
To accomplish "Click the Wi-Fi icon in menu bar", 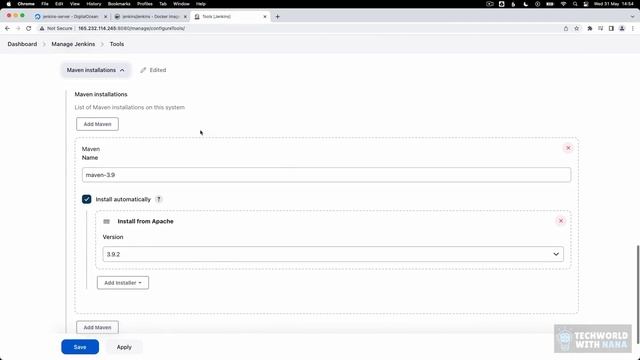I will coord(563,4).
